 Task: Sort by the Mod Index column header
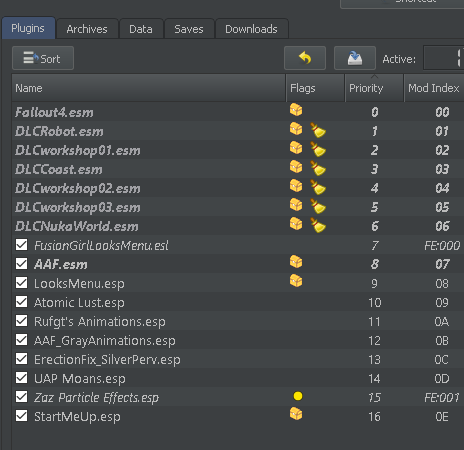434,88
